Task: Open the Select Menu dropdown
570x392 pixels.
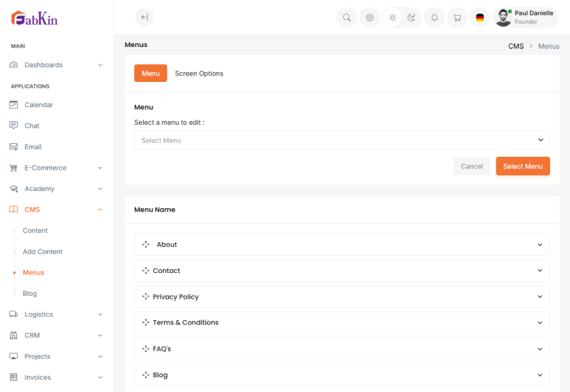Action: (341, 140)
